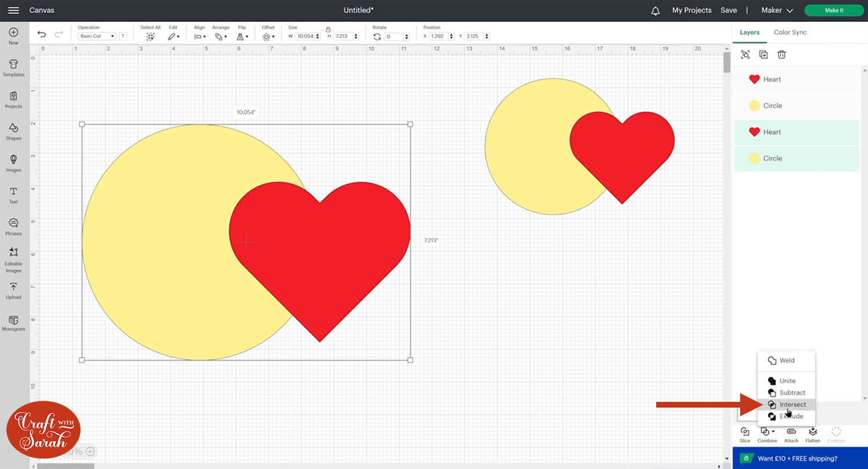Switch to the Color Sync tab
This screenshot has height=469, width=868.
(x=790, y=32)
